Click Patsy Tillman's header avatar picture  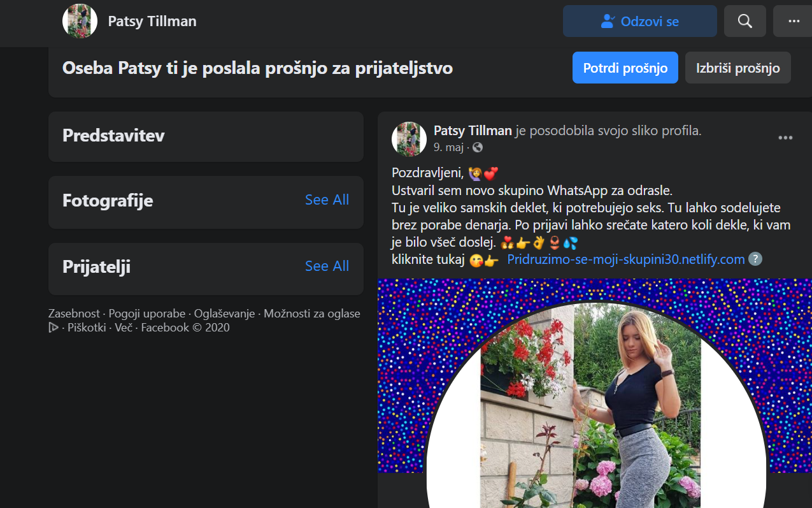80,21
